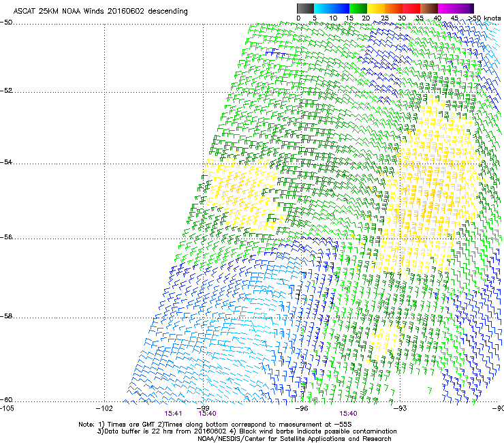This screenshot has width=504, height=443.
Task: Select the dark purple 45-50 knots segment
Action: pyautogui.click(x=464, y=8)
